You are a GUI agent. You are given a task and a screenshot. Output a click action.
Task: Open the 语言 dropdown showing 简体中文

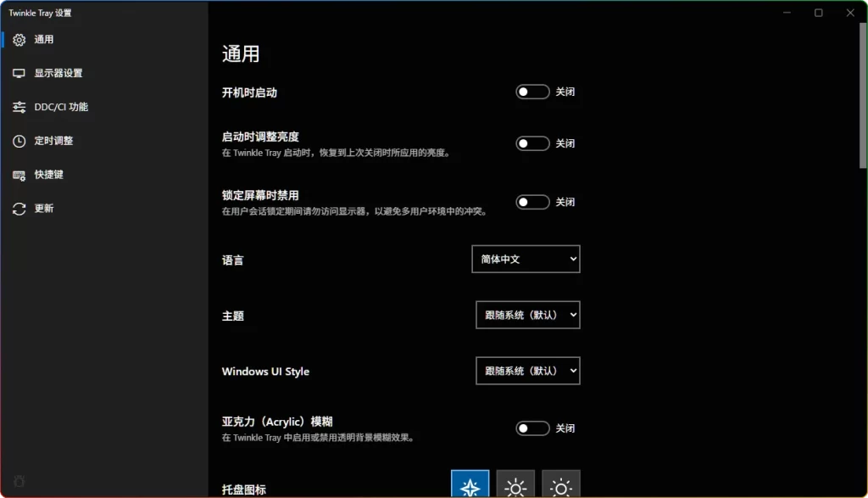point(526,259)
